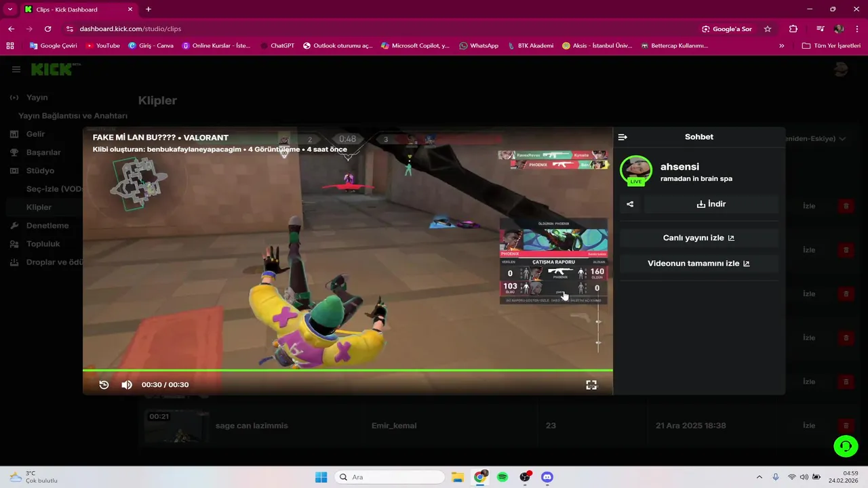Open the YouTube bookmark
Viewport: 868px width, 488px height.
[x=103, y=46]
